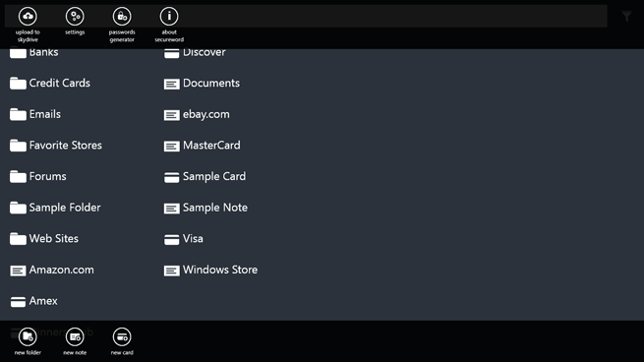Add a new note
The width and height of the screenshot is (644, 362).
pyautogui.click(x=75, y=337)
